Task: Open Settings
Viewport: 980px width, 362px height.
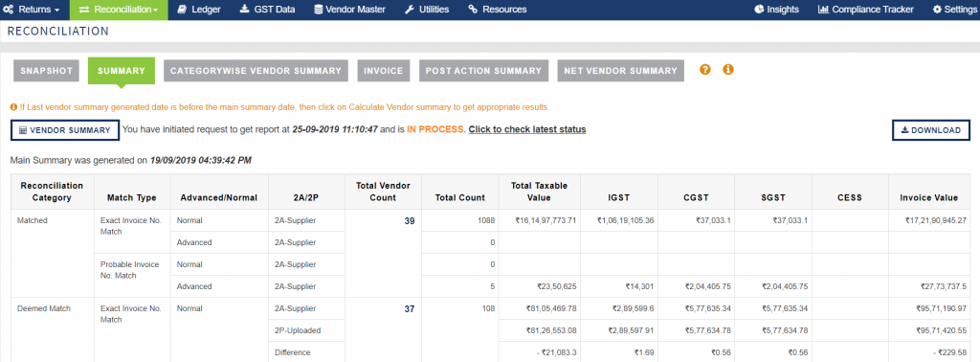Action: click(955, 10)
